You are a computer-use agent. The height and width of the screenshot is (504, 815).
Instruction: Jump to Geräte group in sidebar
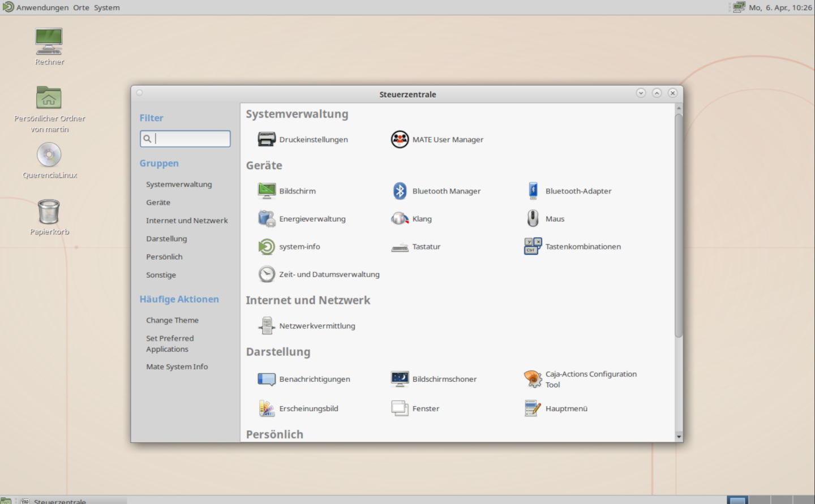(x=158, y=203)
